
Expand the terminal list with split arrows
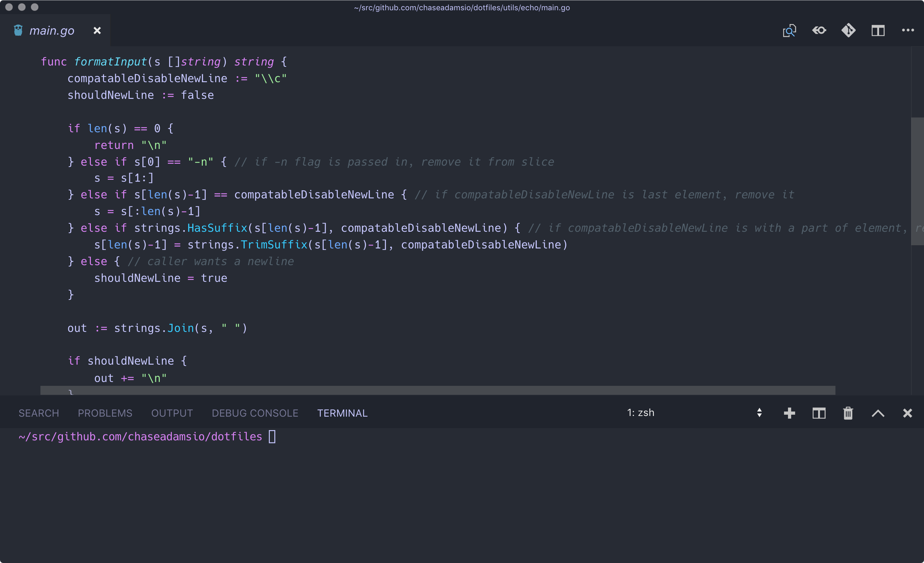pos(760,413)
